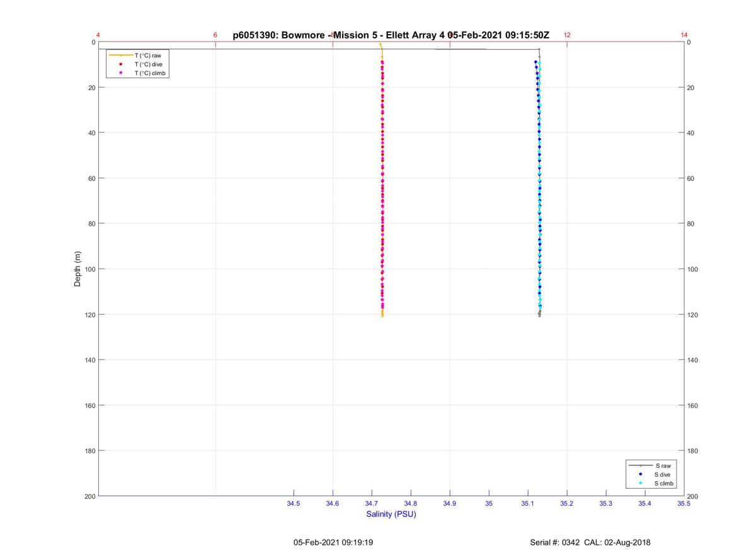
Task: Click the 34.6 salinity tick label
Action: (333, 503)
